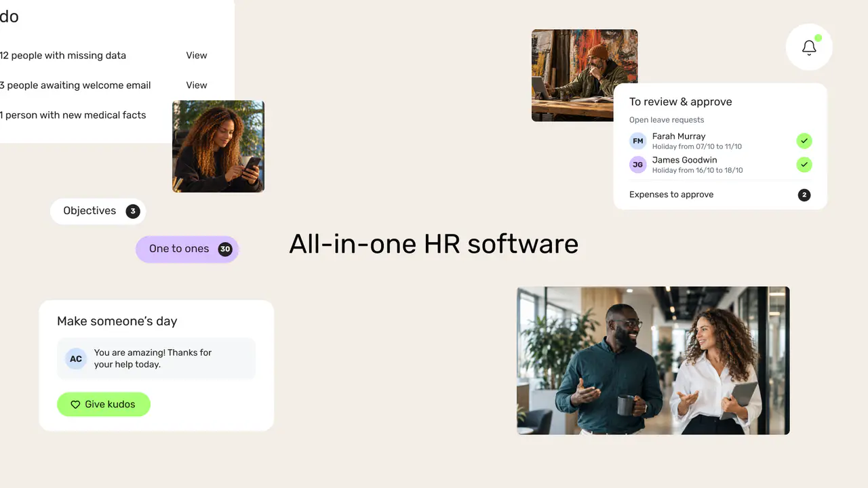
Task: Approve James Goodwin's leave request checkmark
Action: [804, 165]
